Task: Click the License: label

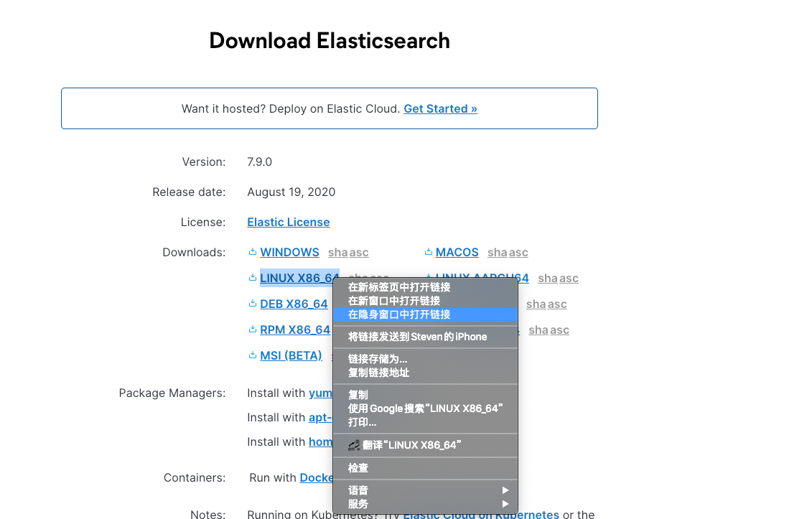Action: pos(203,223)
